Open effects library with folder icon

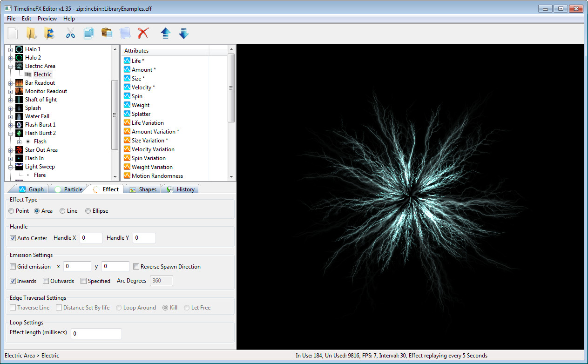pyautogui.click(x=31, y=33)
